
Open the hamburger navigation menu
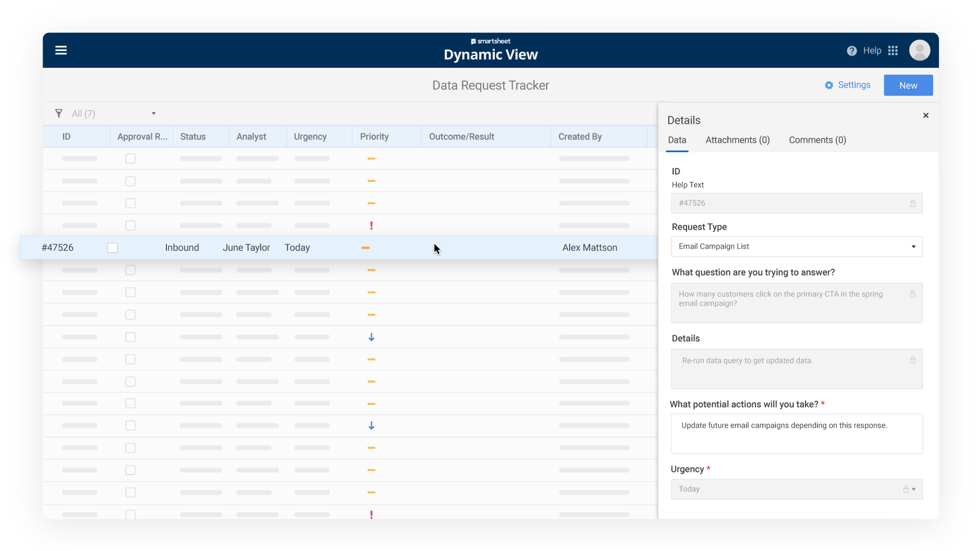click(x=61, y=50)
